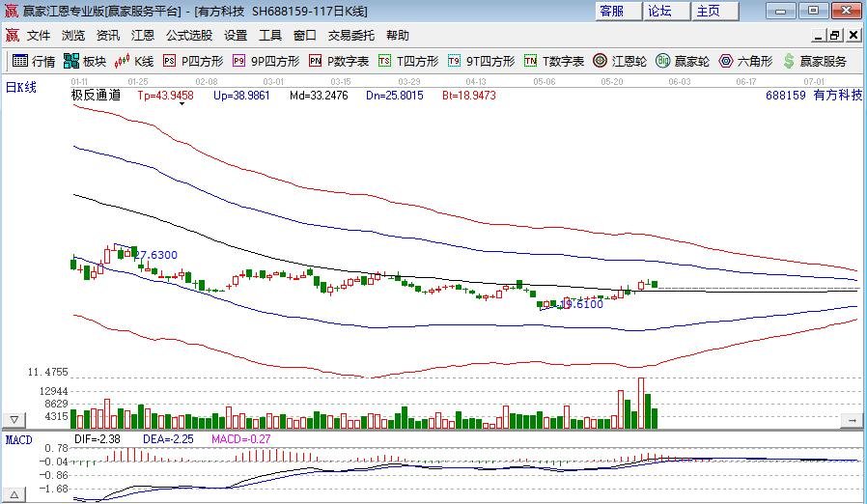This screenshot has width=867, height=504.
Task: Open the 资讯 menu
Action: tap(108, 36)
